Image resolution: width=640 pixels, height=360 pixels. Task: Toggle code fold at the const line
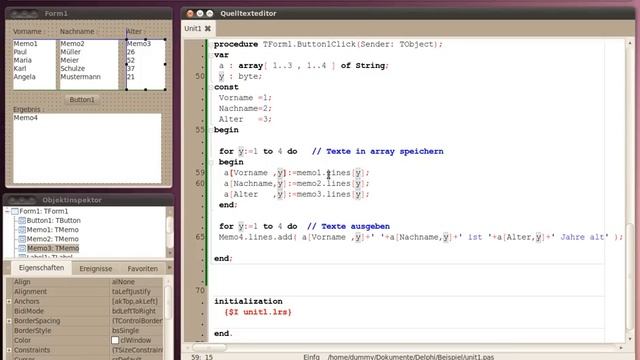point(211,87)
